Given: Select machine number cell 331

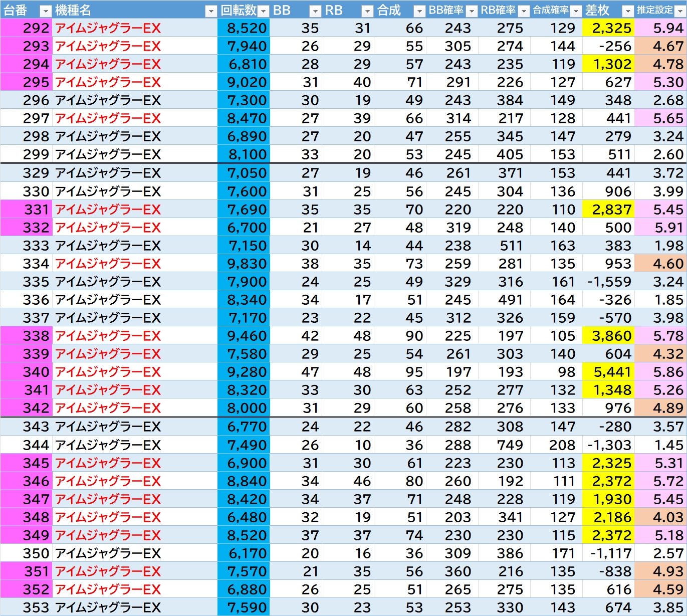Looking at the screenshot, I should point(26,210).
